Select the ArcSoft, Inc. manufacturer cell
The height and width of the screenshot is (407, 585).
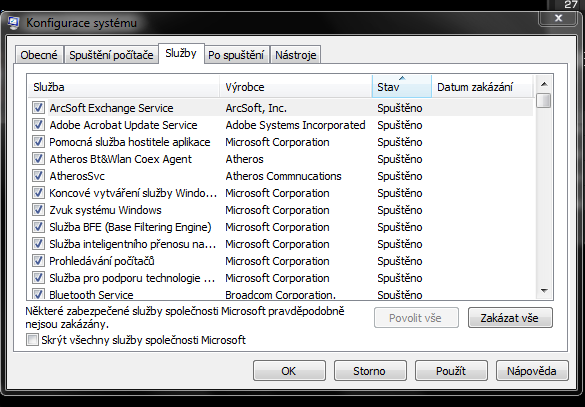[256, 108]
